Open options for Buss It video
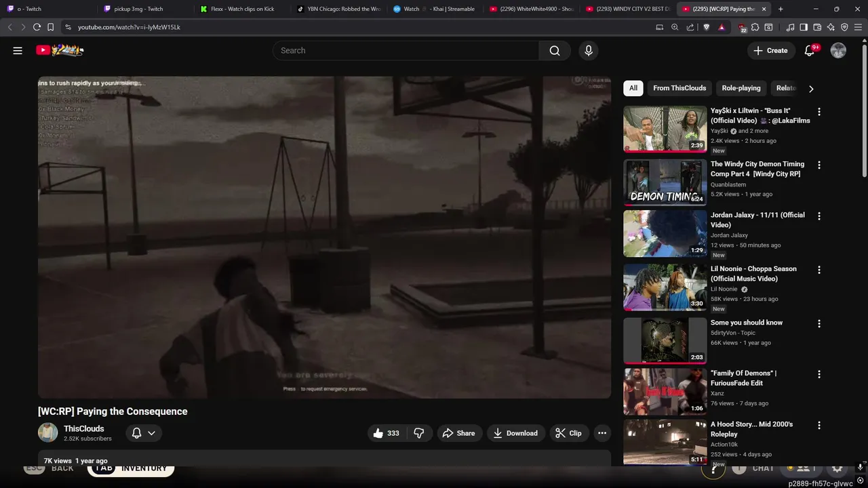868x488 pixels. 819,112
